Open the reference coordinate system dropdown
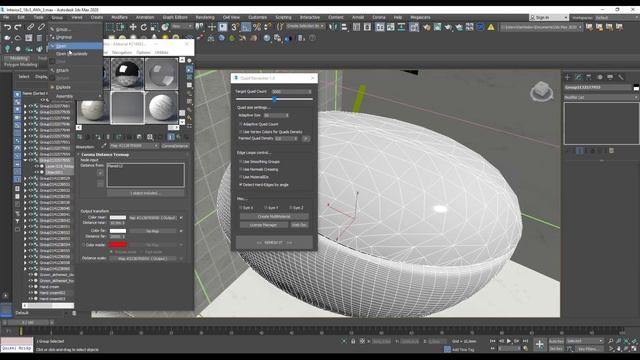This screenshot has height=360, width=640. click(x=182, y=27)
